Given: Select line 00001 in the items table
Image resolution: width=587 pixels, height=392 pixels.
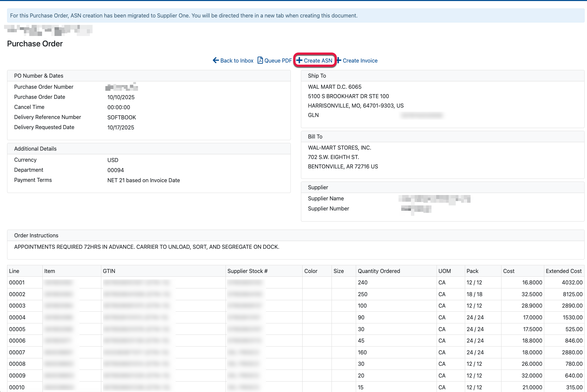Looking at the screenshot, I should pyautogui.click(x=17, y=282).
